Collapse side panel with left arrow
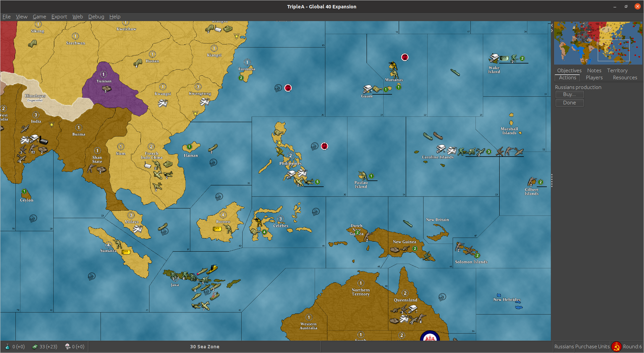Viewport: 644px width, 353px height. 552,25
